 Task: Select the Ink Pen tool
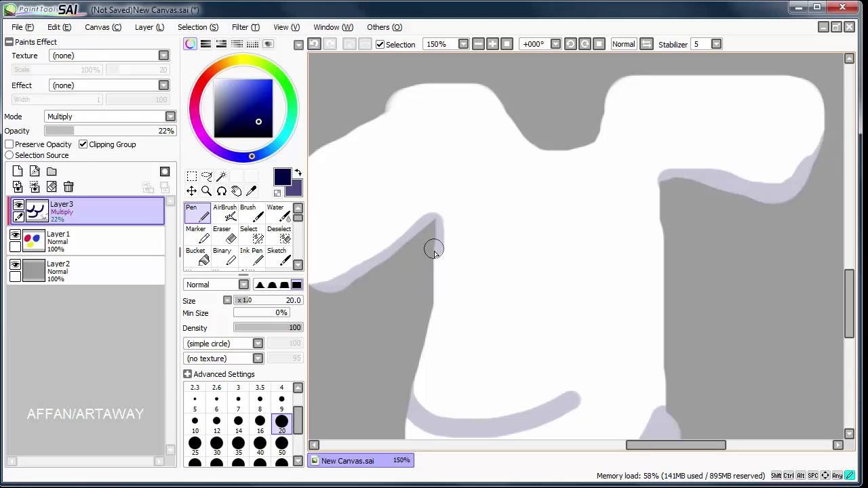(x=252, y=256)
